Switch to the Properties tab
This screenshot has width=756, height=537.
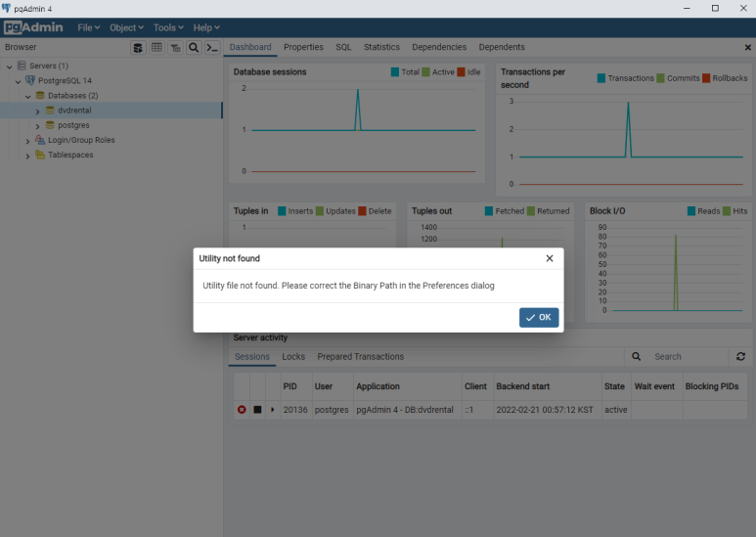(303, 47)
